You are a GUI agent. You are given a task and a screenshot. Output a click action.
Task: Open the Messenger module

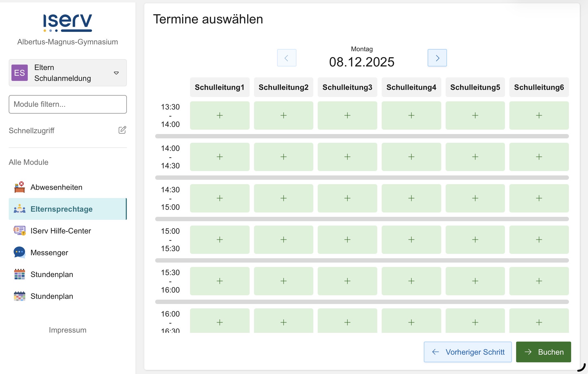click(49, 253)
